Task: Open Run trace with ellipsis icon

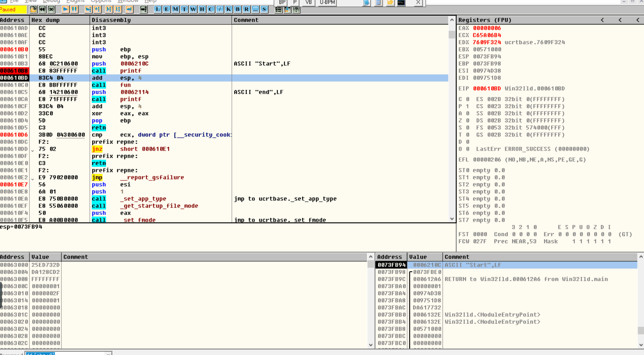Action: (255, 9)
